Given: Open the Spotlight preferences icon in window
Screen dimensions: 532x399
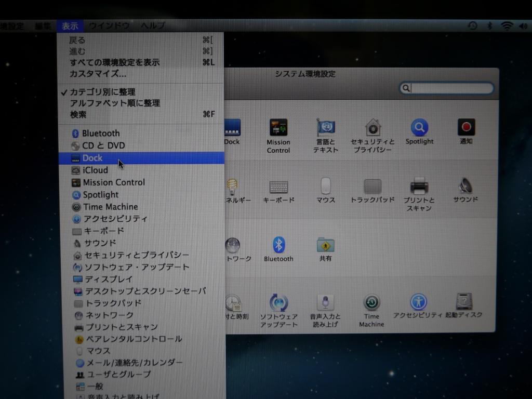Looking at the screenshot, I should [x=419, y=127].
